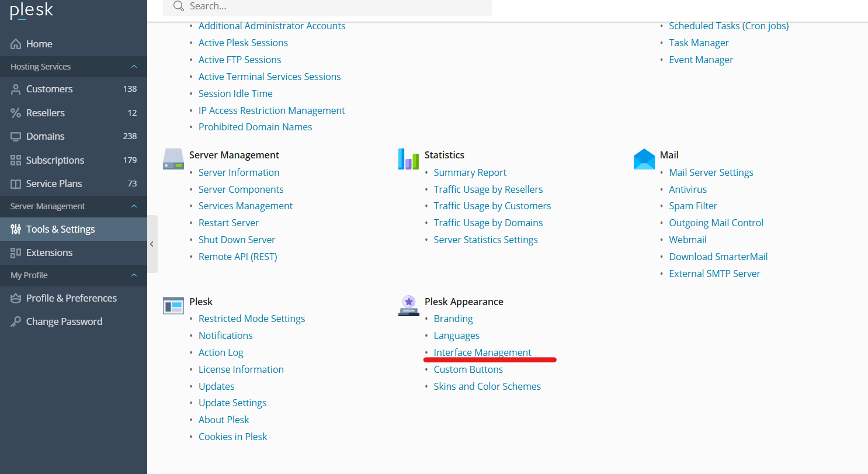The height and width of the screenshot is (474, 868).
Task: Click the Plesk section window icon
Action: (x=173, y=306)
